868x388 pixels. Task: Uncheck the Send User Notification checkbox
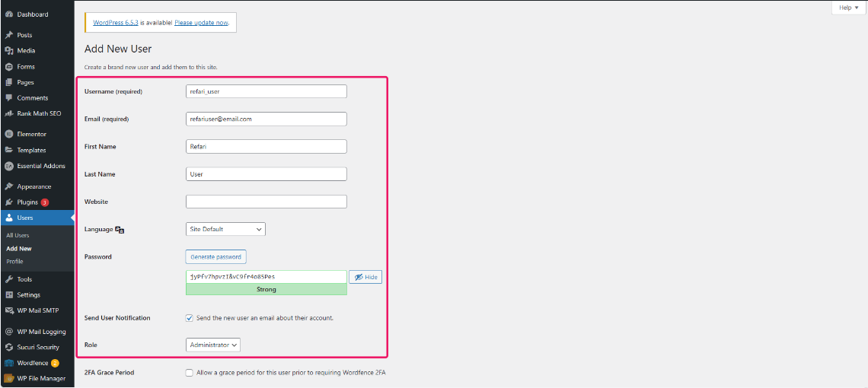(x=190, y=318)
